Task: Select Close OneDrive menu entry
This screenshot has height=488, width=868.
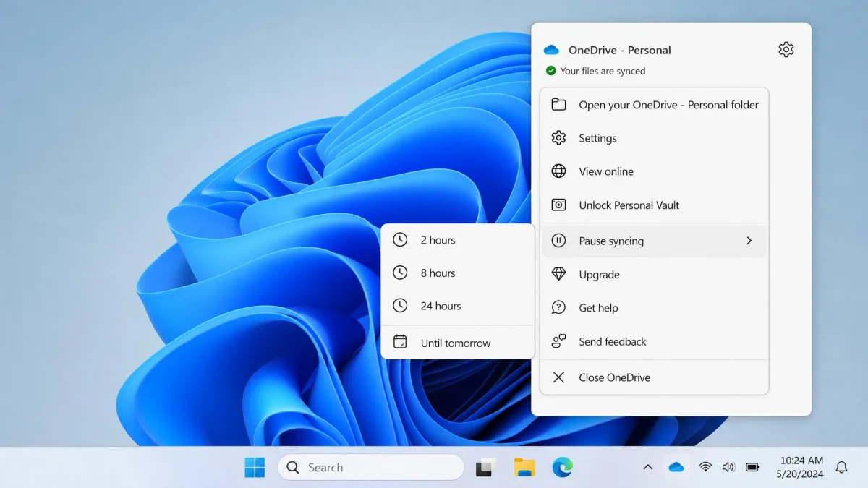Action: click(x=655, y=377)
